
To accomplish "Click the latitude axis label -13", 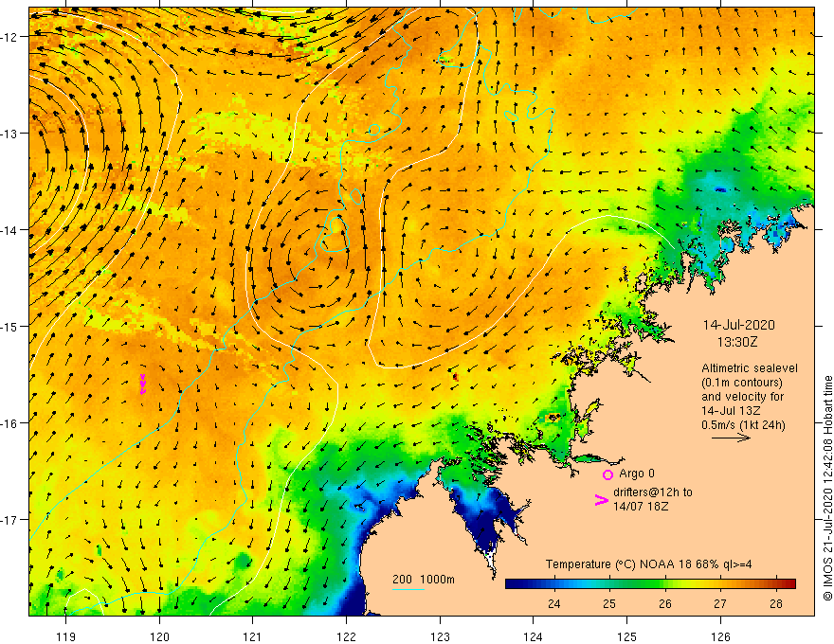I will (9, 134).
